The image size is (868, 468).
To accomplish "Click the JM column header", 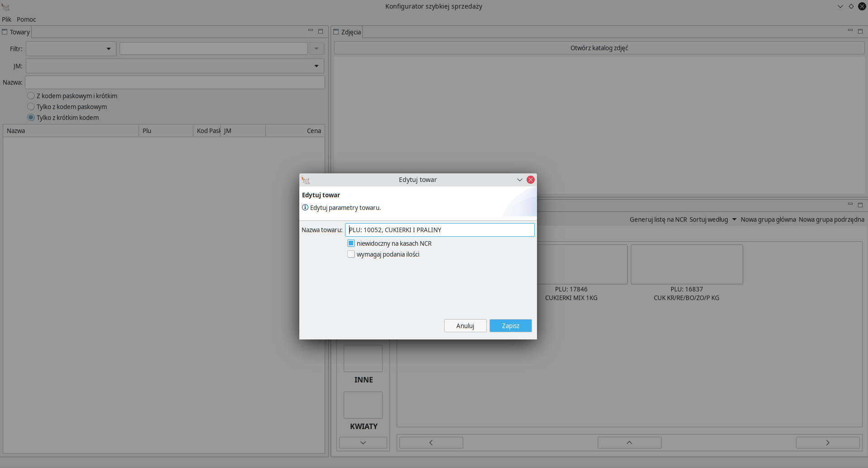I will point(243,131).
